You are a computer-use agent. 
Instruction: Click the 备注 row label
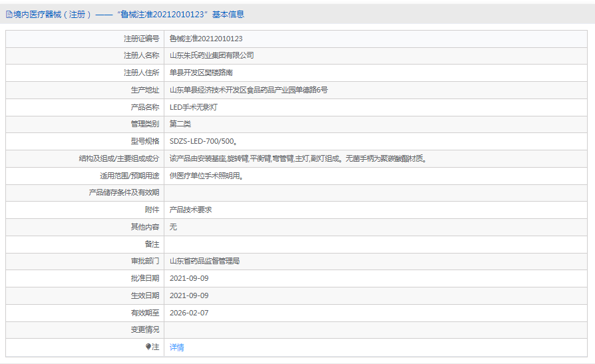click(152, 244)
